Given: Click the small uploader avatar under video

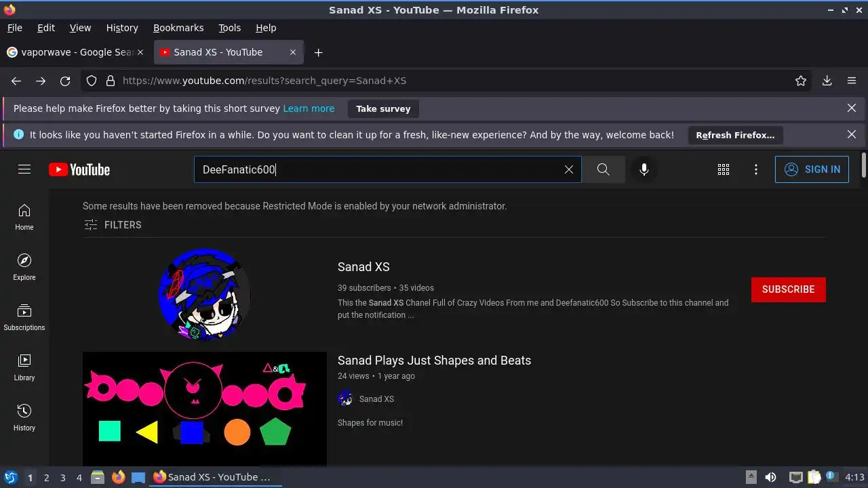Looking at the screenshot, I should [346, 399].
